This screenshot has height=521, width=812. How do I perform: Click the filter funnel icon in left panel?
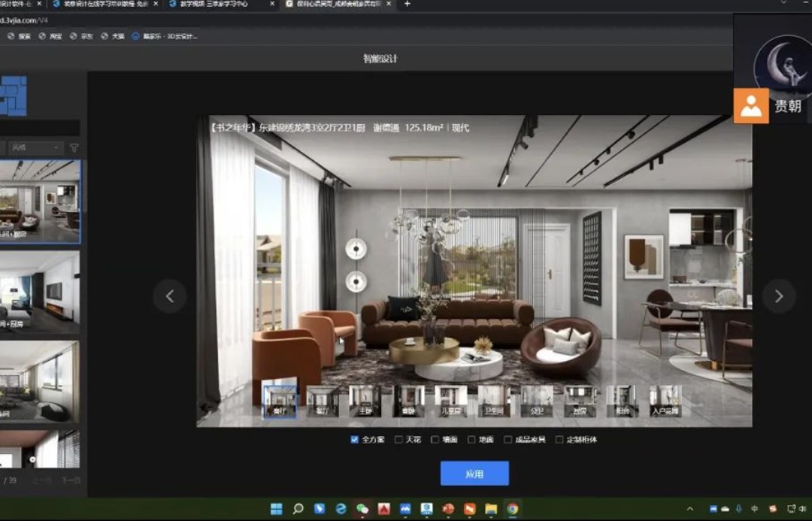[74, 148]
